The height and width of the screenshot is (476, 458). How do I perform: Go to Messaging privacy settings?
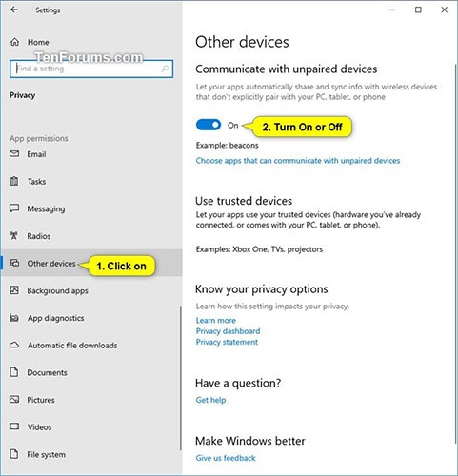pyautogui.click(x=46, y=208)
